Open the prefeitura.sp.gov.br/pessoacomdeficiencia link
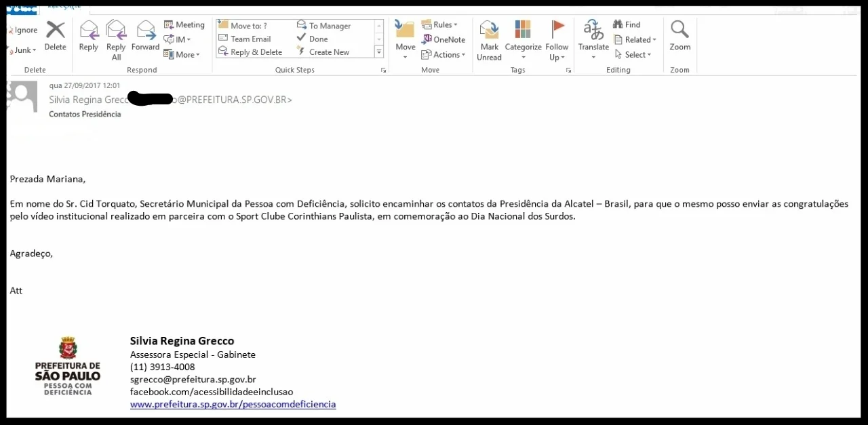 coord(233,404)
